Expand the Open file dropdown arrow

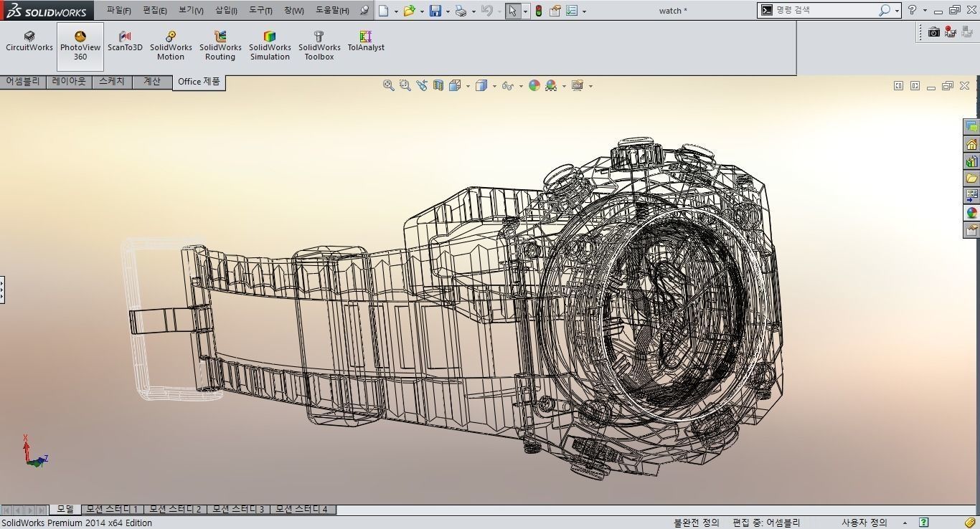(x=422, y=11)
